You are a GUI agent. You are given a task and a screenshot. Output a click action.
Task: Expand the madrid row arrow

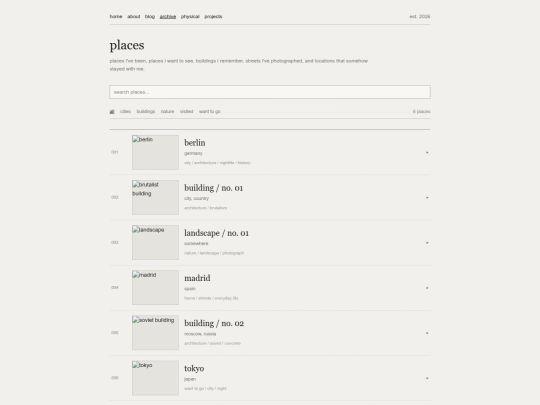(x=427, y=288)
